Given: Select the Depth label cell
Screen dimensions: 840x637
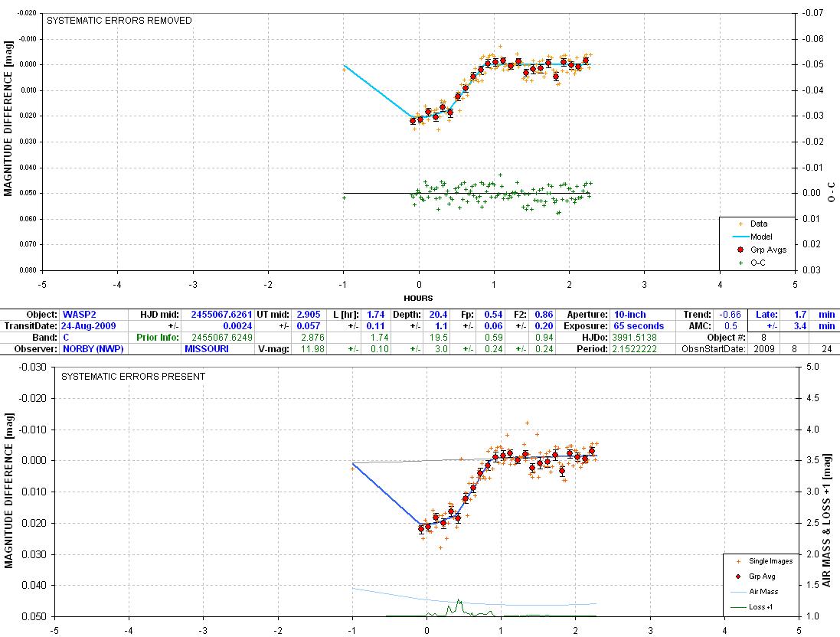Looking at the screenshot, I should pos(407,315).
